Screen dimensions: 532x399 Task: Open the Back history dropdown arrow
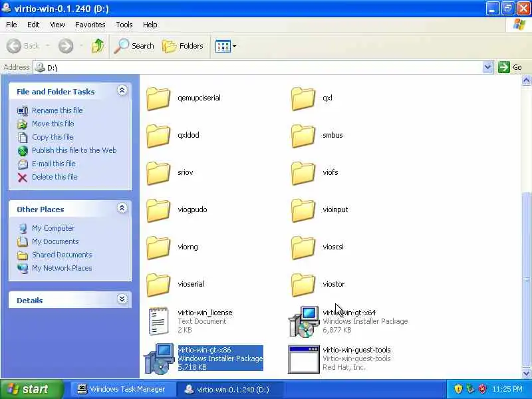pos(47,46)
